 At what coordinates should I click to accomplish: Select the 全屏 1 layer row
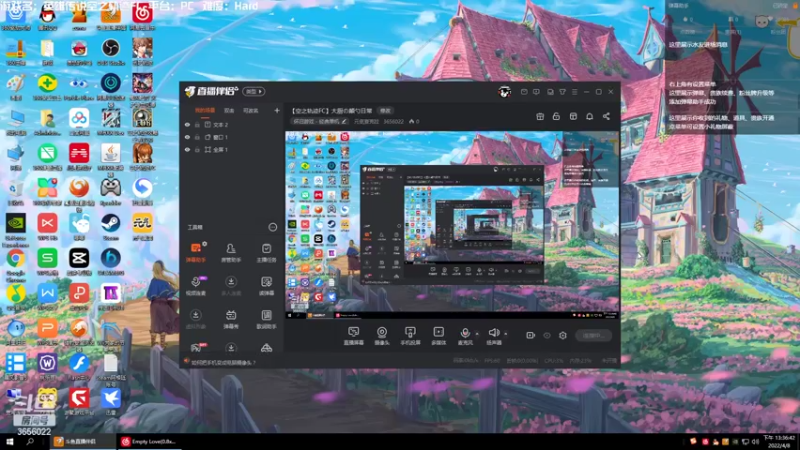click(231, 150)
